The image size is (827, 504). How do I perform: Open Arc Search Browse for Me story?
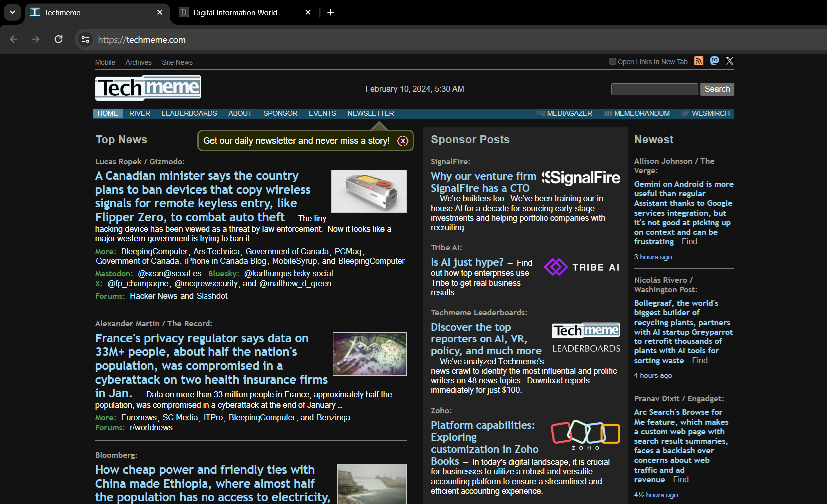click(x=681, y=446)
